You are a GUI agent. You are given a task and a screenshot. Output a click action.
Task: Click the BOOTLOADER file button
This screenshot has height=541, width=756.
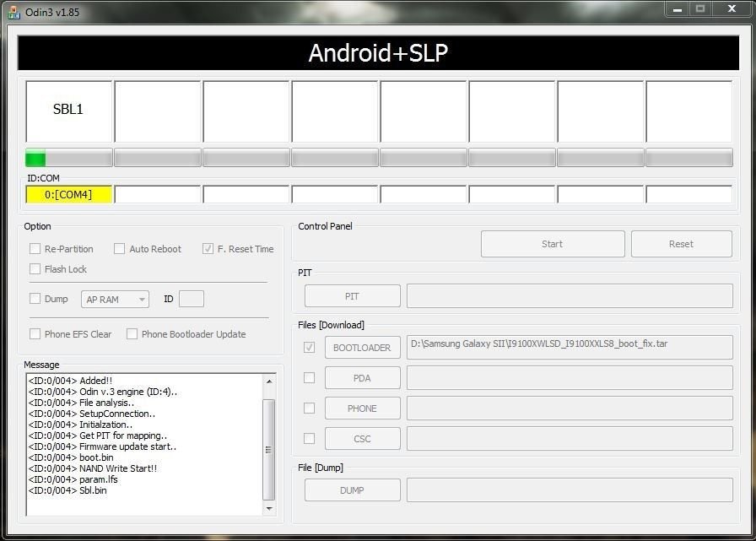pyautogui.click(x=362, y=348)
